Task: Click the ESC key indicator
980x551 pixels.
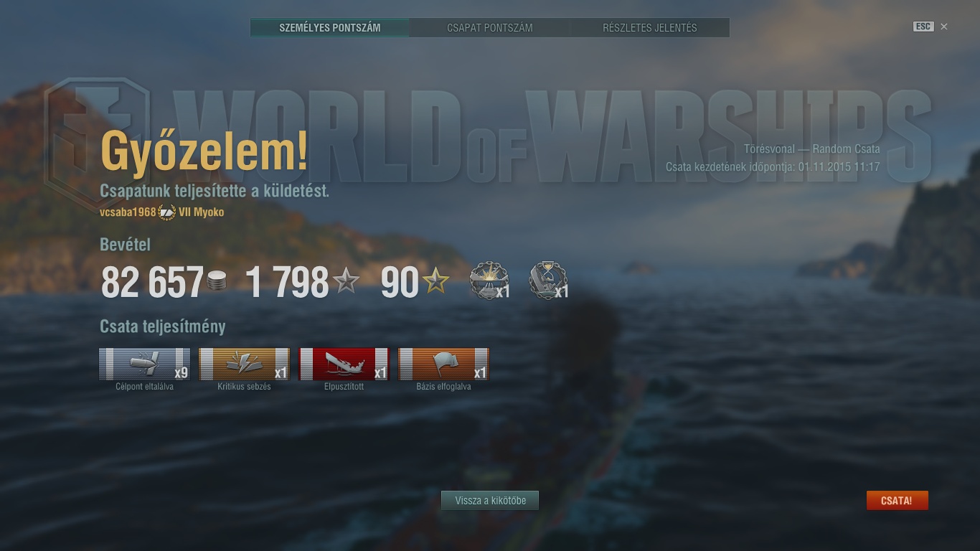Action: (x=923, y=27)
